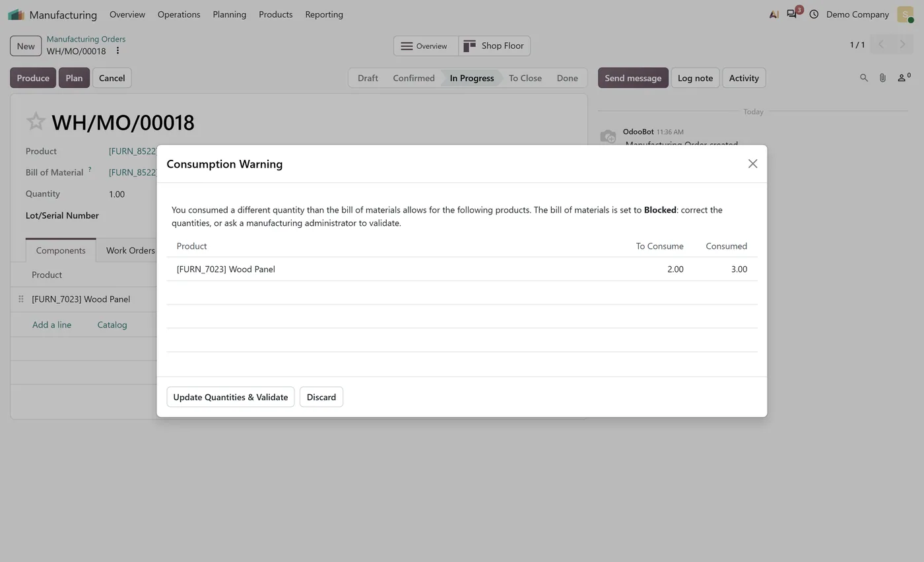This screenshot has width=924, height=562.
Task: Switch to the Work Orders tab
Action: tap(131, 250)
